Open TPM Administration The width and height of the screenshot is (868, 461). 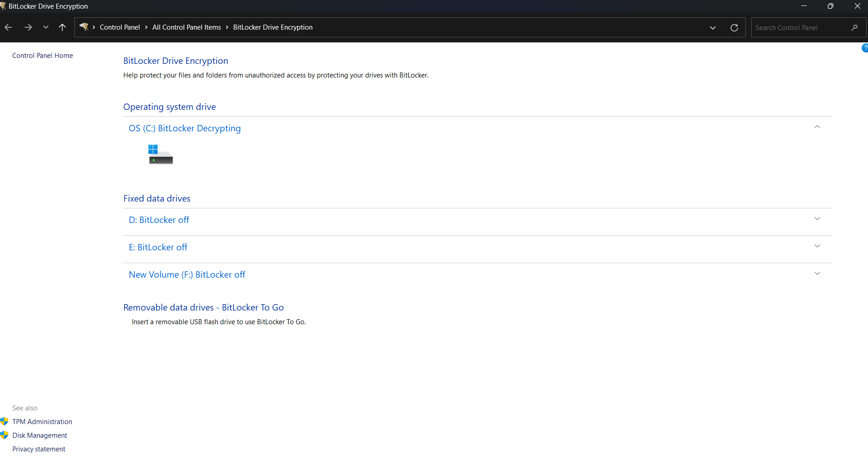[x=42, y=422]
